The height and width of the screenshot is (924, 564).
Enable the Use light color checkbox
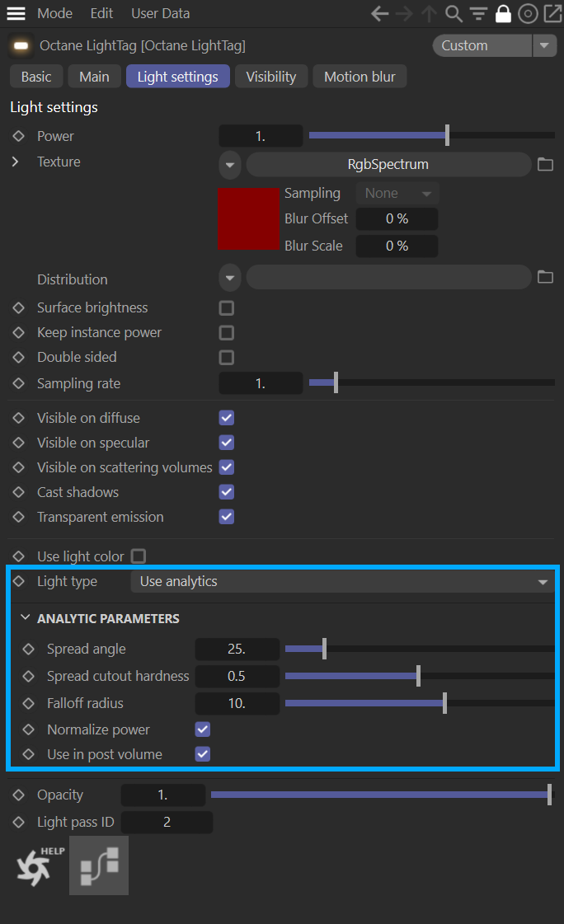pyautogui.click(x=139, y=556)
